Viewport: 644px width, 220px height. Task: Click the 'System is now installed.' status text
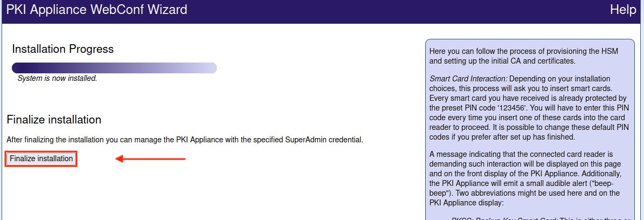[x=57, y=78]
